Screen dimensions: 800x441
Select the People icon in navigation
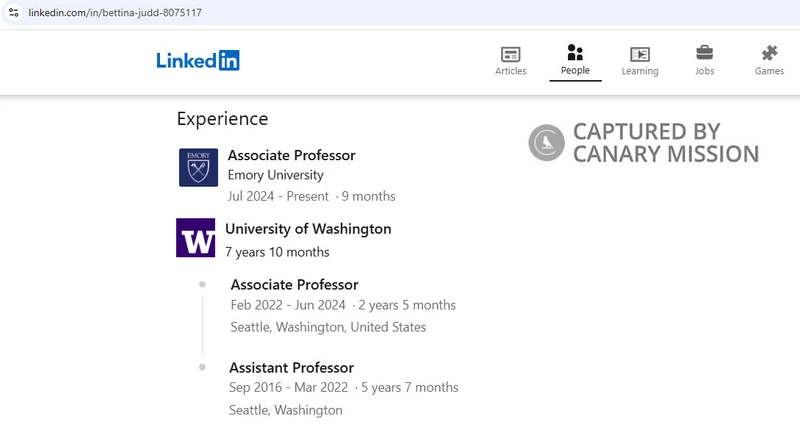click(575, 53)
